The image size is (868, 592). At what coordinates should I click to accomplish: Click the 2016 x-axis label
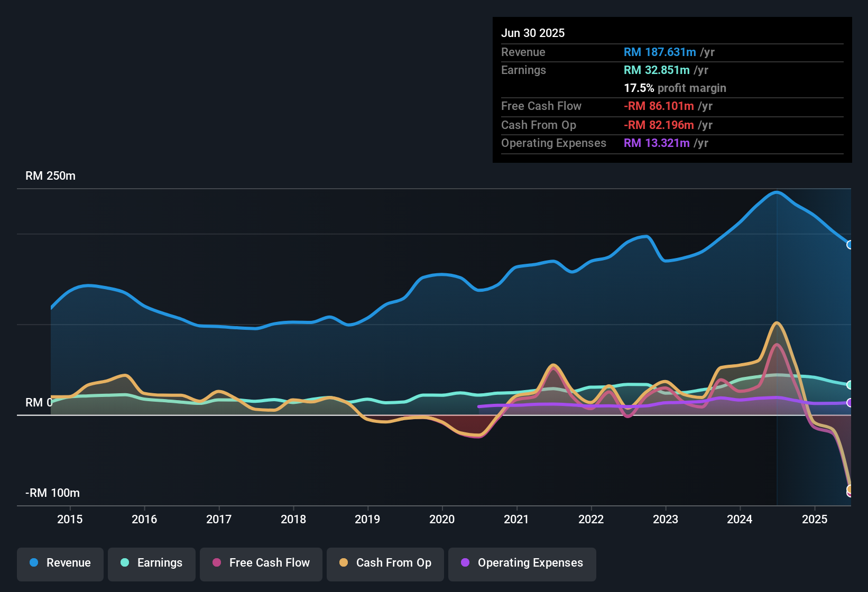(144, 519)
